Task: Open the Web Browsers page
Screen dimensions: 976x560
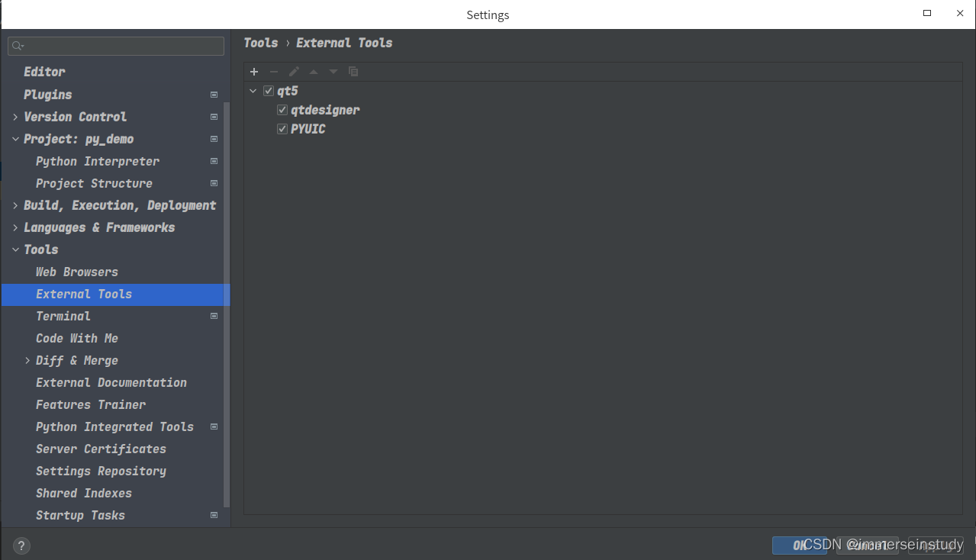Action: 77,272
